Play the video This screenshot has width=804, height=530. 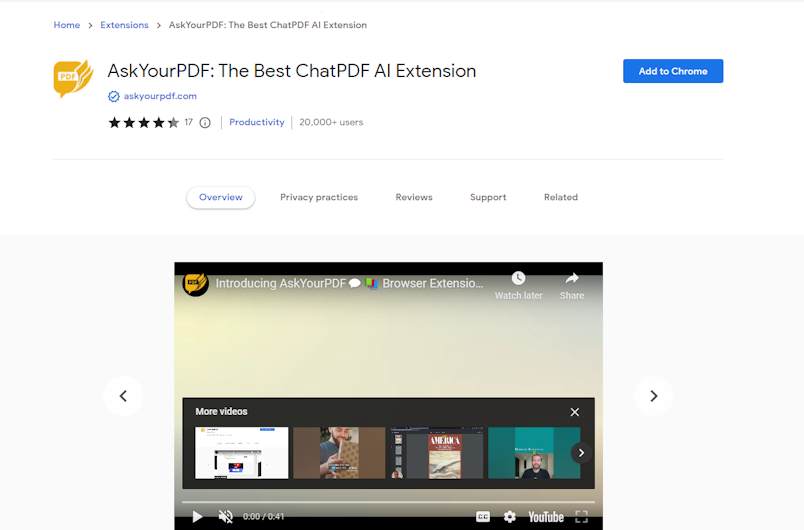[197, 517]
